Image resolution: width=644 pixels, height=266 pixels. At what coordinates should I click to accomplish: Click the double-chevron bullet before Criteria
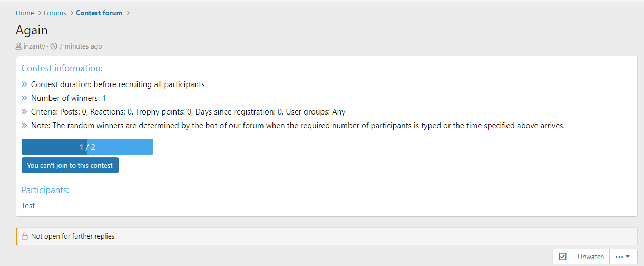(24, 112)
